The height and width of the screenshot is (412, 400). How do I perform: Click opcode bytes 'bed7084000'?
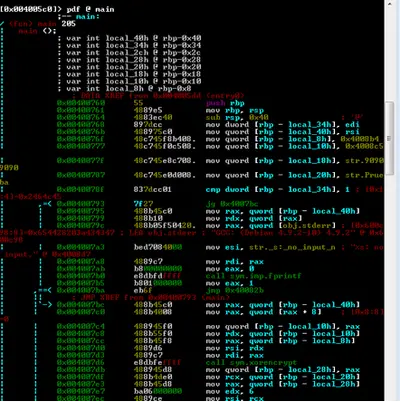click(158, 247)
